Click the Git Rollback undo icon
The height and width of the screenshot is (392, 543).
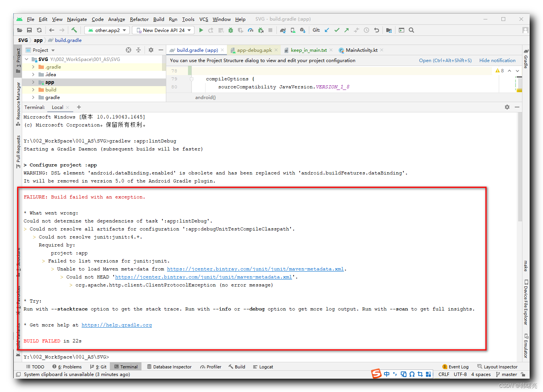click(376, 30)
